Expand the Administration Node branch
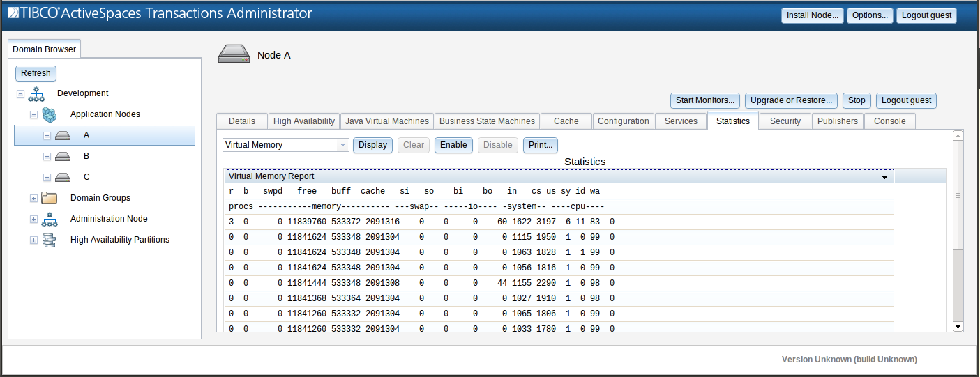 pos(33,219)
